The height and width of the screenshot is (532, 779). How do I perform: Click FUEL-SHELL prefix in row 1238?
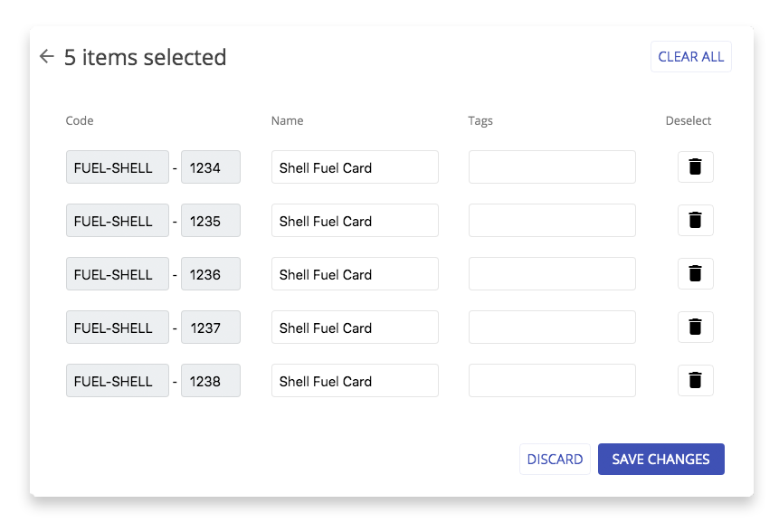(x=118, y=381)
